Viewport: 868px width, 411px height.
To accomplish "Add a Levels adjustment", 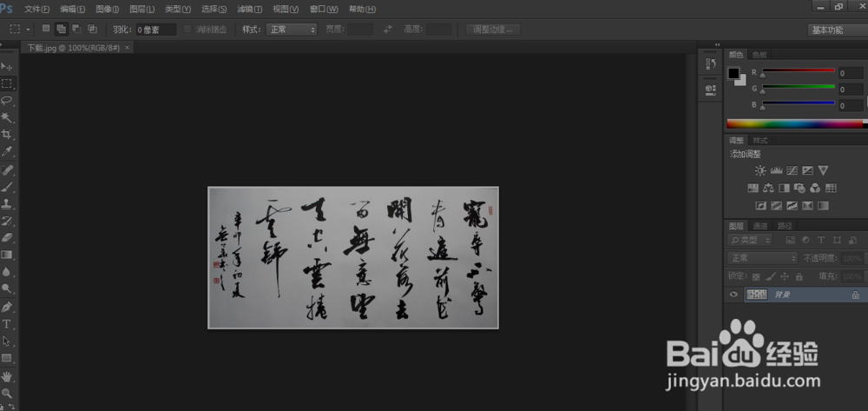I will click(x=776, y=171).
